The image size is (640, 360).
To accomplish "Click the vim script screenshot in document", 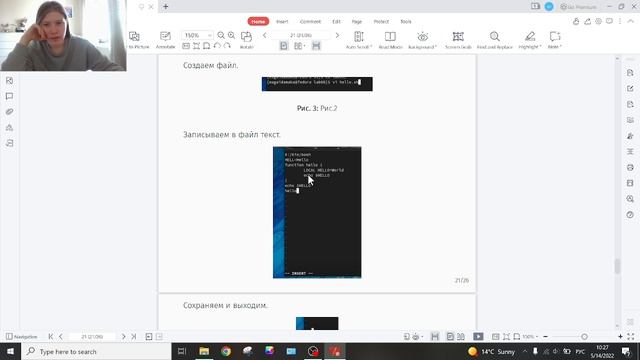I will coord(317,212).
